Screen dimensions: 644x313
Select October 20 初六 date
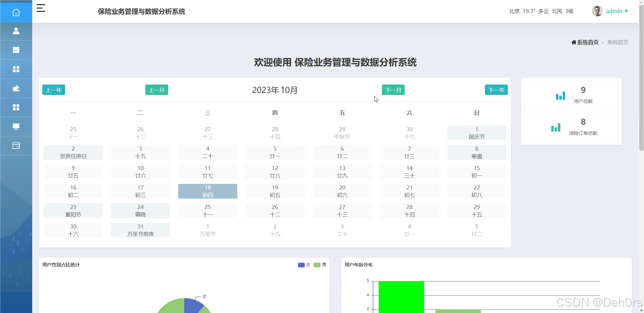coord(342,191)
